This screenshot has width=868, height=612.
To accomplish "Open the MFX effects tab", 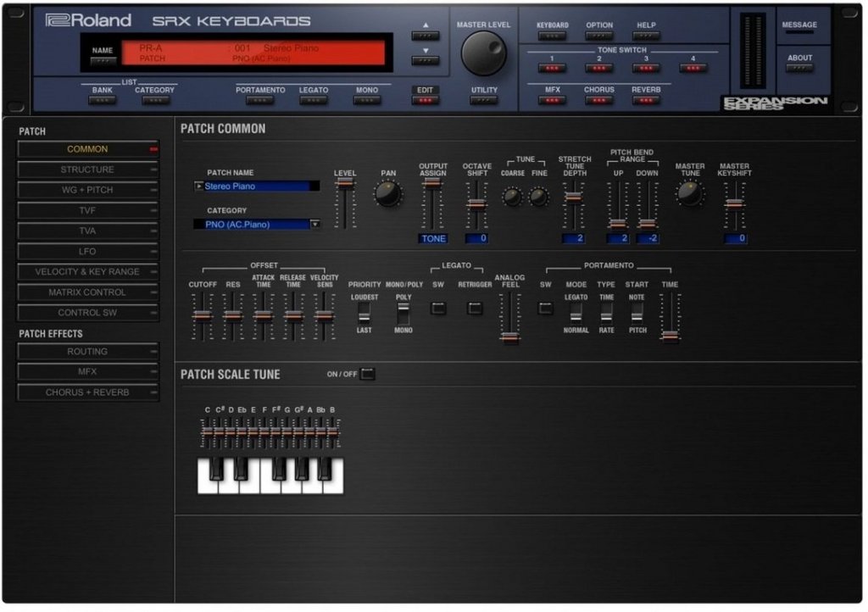I will (x=87, y=371).
